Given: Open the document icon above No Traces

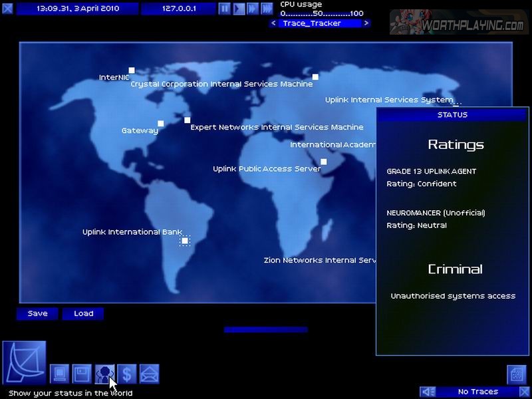Looking at the screenshot, I should [517, 374].
